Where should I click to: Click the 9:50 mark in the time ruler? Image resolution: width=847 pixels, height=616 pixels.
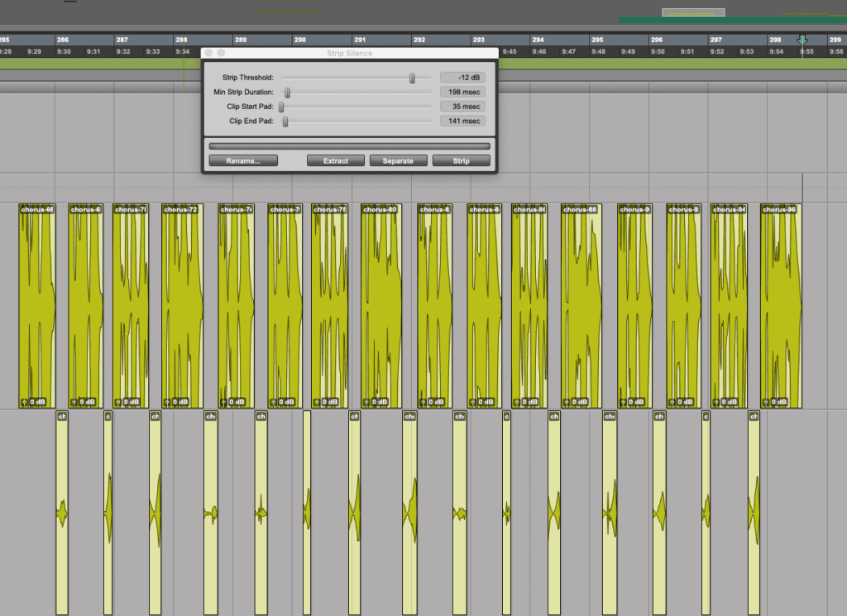tap(658, 52)
